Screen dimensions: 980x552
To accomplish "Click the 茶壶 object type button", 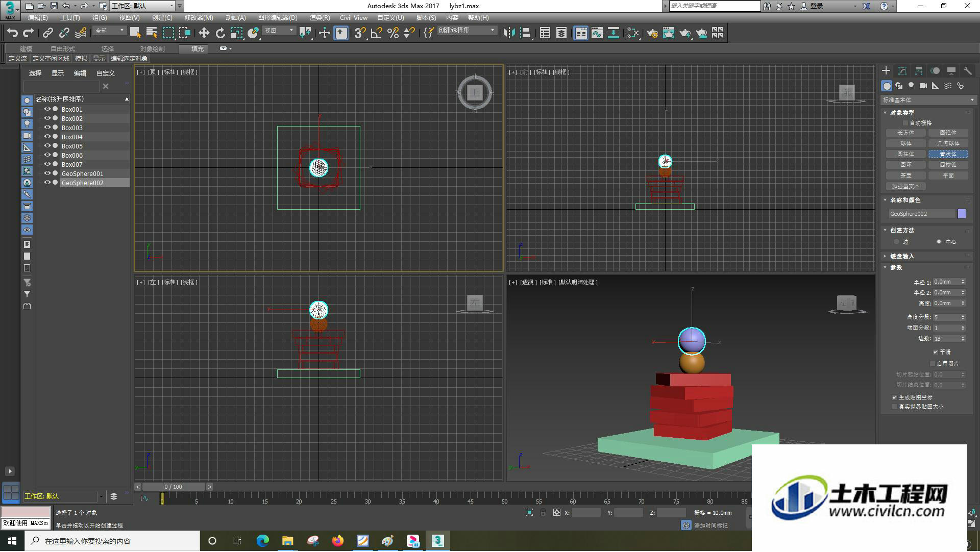I will pyautogui.click(x=905, y=175).
